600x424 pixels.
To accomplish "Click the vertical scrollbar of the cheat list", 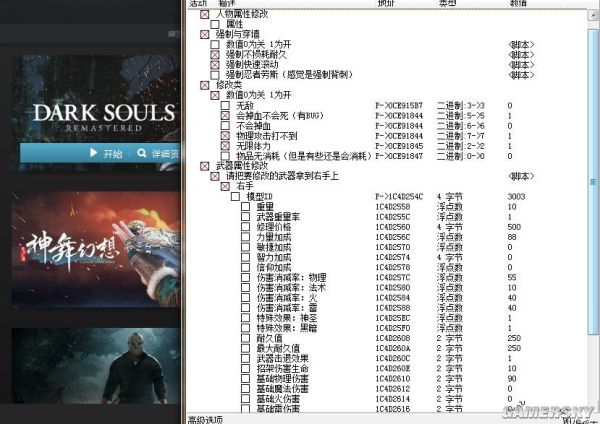I will (594, 200).
